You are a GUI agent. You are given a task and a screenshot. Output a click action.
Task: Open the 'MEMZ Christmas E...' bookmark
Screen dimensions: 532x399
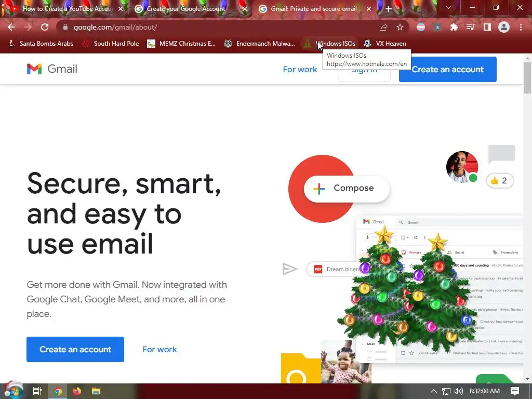click(181, 44)
